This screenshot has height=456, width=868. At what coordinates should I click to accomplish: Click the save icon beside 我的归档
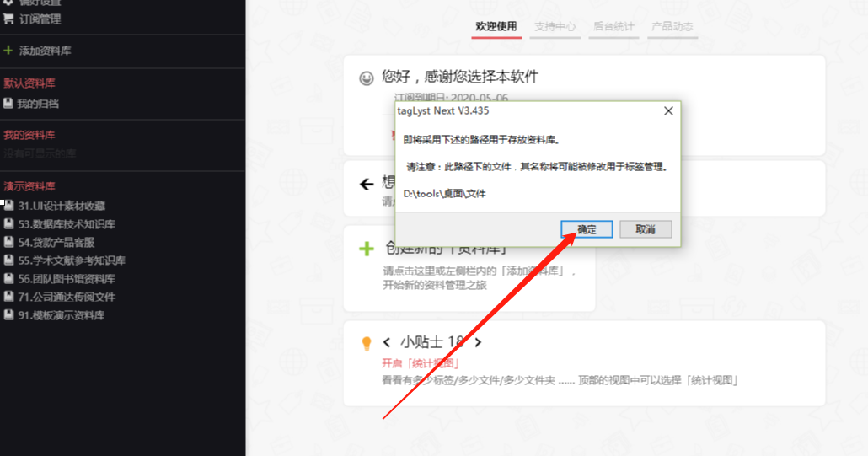point(8,103)
